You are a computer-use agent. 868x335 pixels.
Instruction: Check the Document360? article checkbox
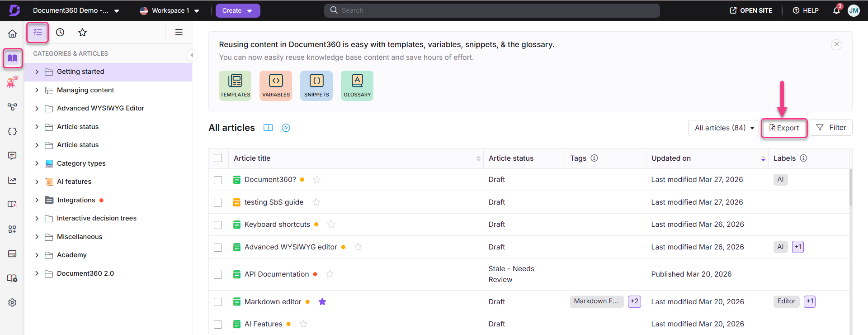pos(218,180)
